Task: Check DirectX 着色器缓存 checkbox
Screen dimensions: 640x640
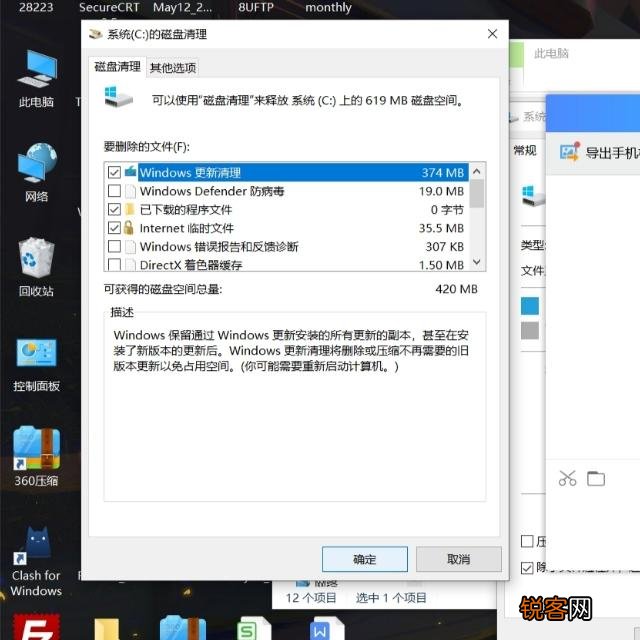Action: click(x=114, y=264)
